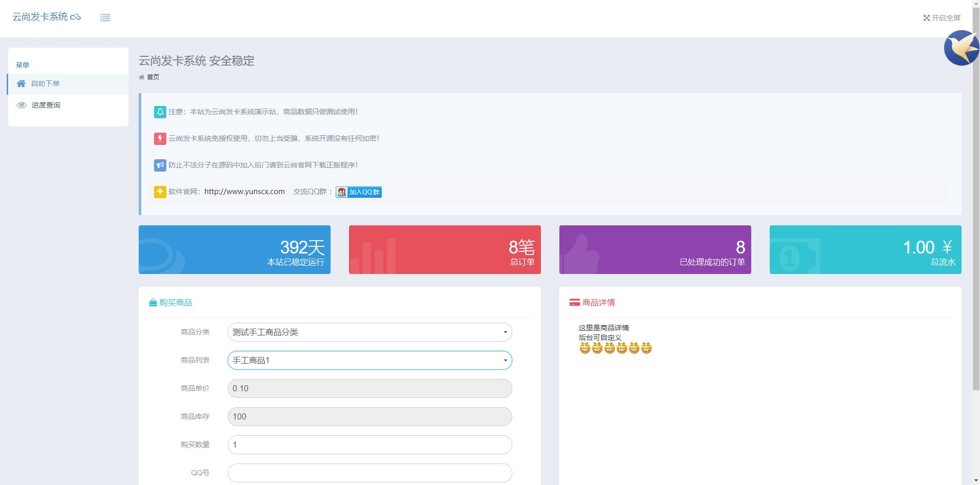The width and height of the screenshot is (980, 485).
Task: Click the list icon in the top bar
Action: (105, 17)
